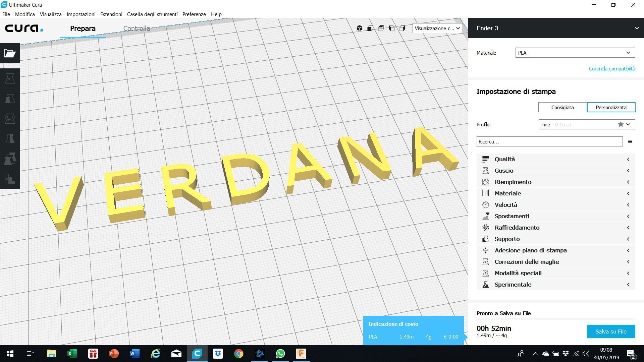Open File Explorer from taskbar
Image resolution: width=644 pixels, height=362 pixels.
click(51, 354)
